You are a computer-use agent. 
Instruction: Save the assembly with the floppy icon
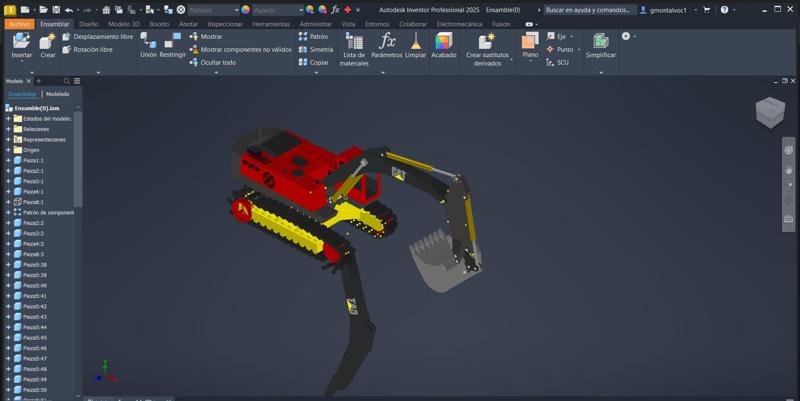pyautogui.click(x=56, y=10)
